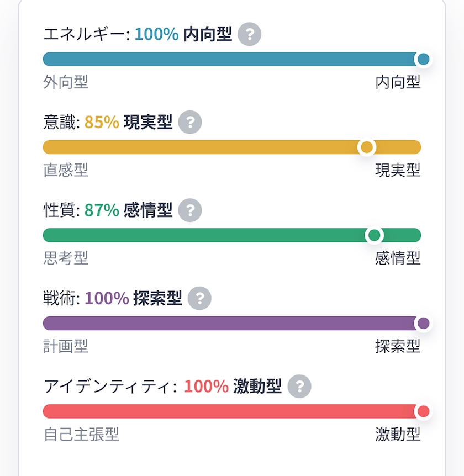Click question mark next to 性質 感情型

point(190,210)
